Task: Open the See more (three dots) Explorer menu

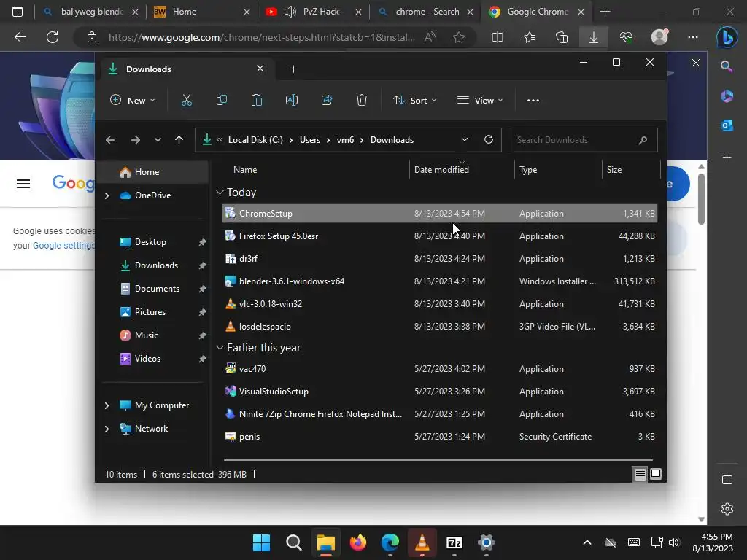Action: tap(533, 101)
